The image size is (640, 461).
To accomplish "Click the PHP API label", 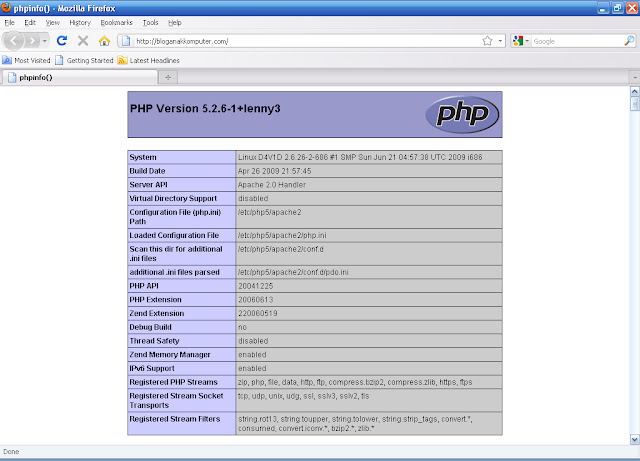I will tap(144, 286).
